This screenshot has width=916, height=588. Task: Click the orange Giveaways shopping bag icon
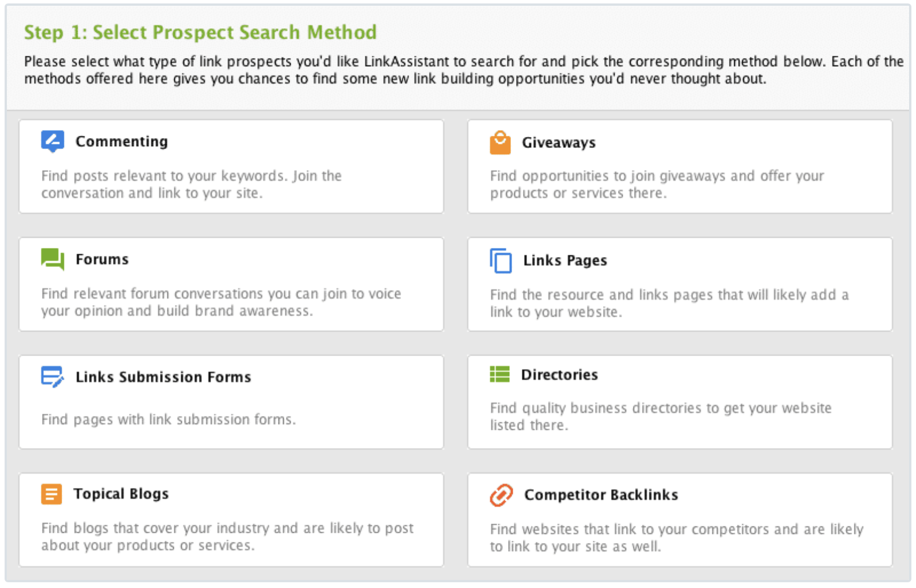click(x=500, y=143)
